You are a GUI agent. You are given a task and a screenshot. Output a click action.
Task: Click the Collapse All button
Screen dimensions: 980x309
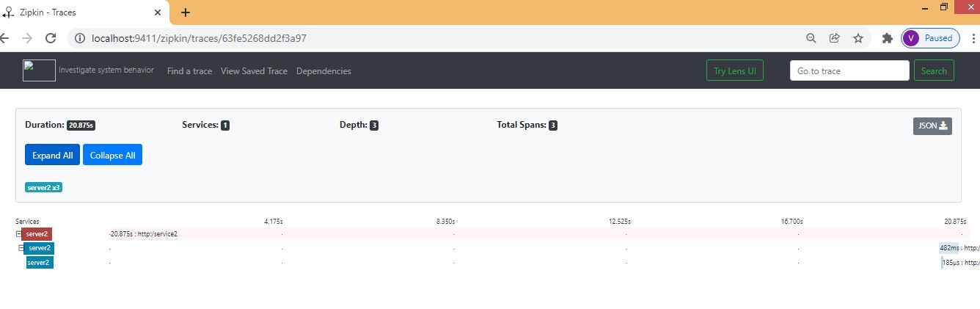(x=112, y=155)
